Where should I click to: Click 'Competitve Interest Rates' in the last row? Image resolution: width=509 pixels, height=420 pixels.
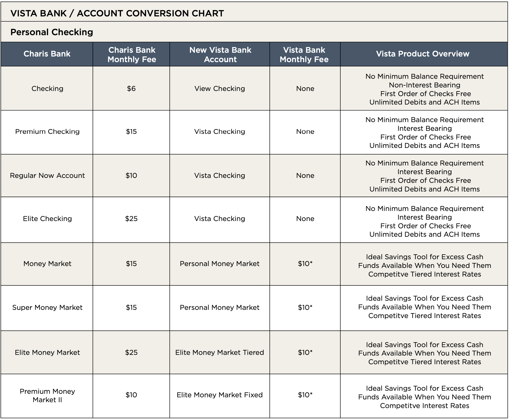coord(425,406)
